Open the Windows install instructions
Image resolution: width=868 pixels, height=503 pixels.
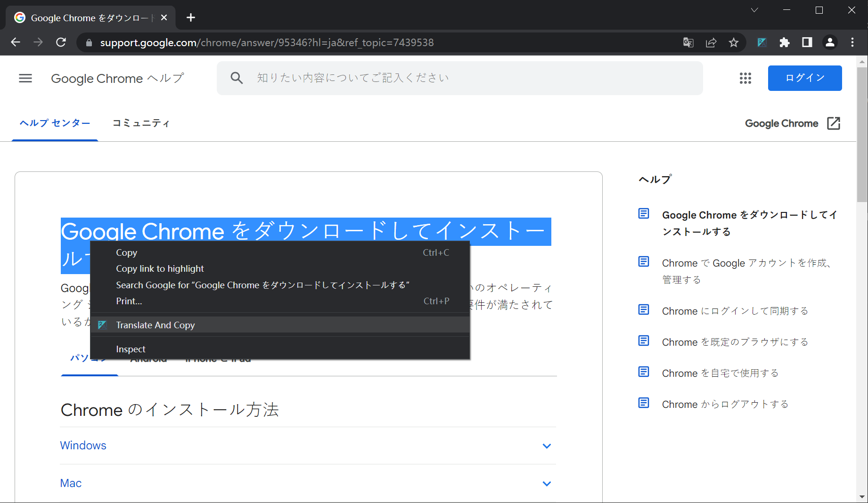click(x=83, y=446)
